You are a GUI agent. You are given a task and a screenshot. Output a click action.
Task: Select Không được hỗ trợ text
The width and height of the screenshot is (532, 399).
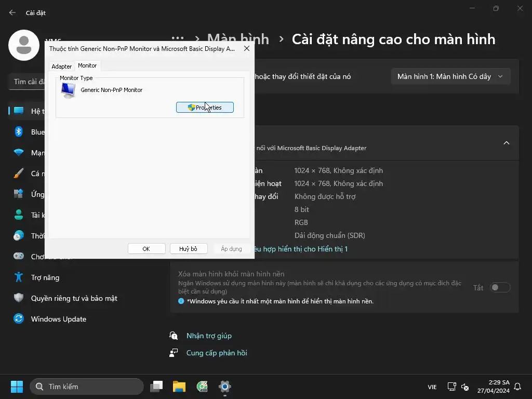pos(325,196)
